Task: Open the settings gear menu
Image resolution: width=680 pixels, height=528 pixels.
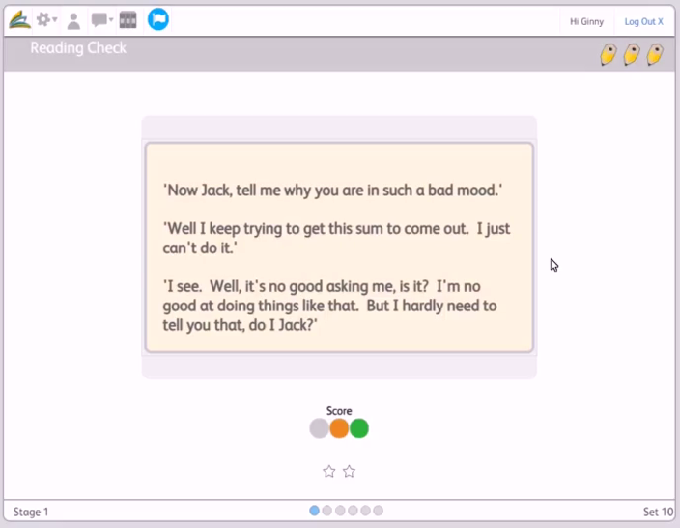Action: click(x=46, y=20)
